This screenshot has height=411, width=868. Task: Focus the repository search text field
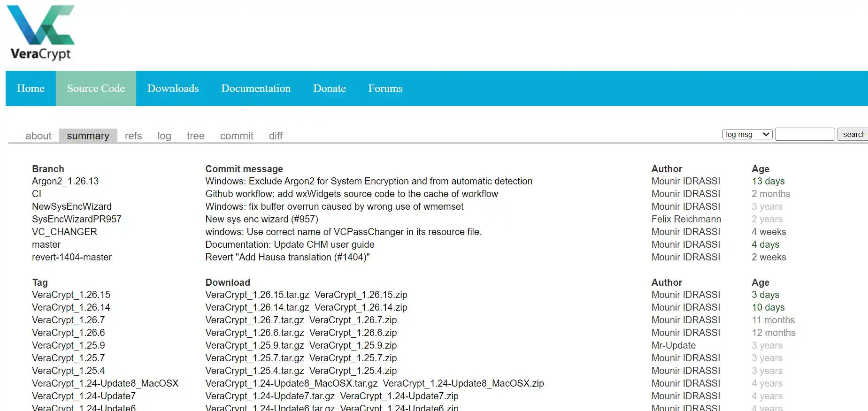click(x=805, y=134)
